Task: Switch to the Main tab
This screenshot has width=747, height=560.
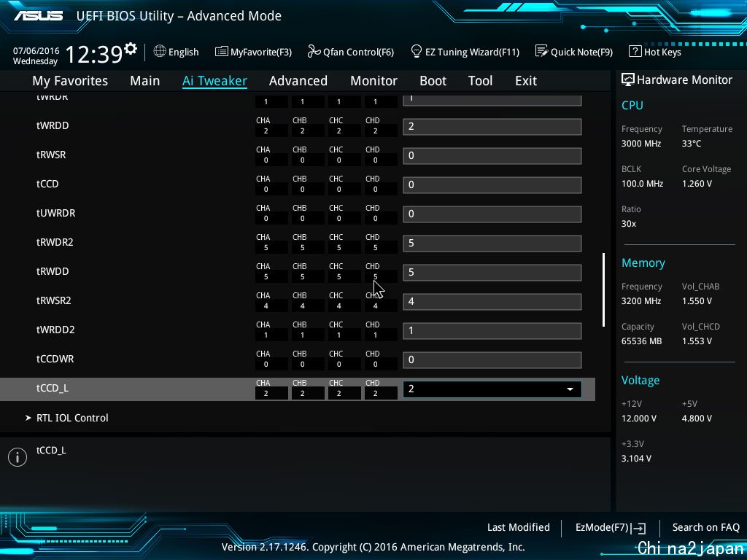Action: coord(145,80)
